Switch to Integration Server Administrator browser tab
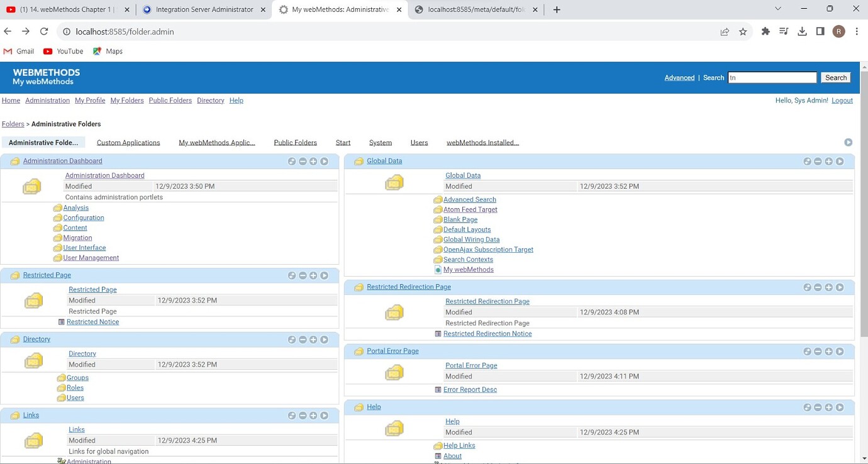This screenshot has height=464, width=868. point(204,9)
